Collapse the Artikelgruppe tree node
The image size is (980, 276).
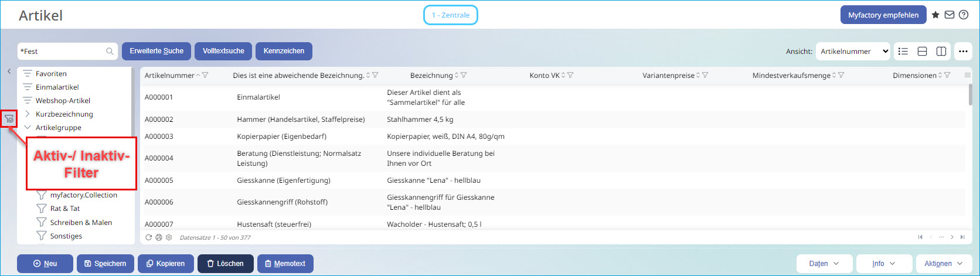tap(28, 128)
